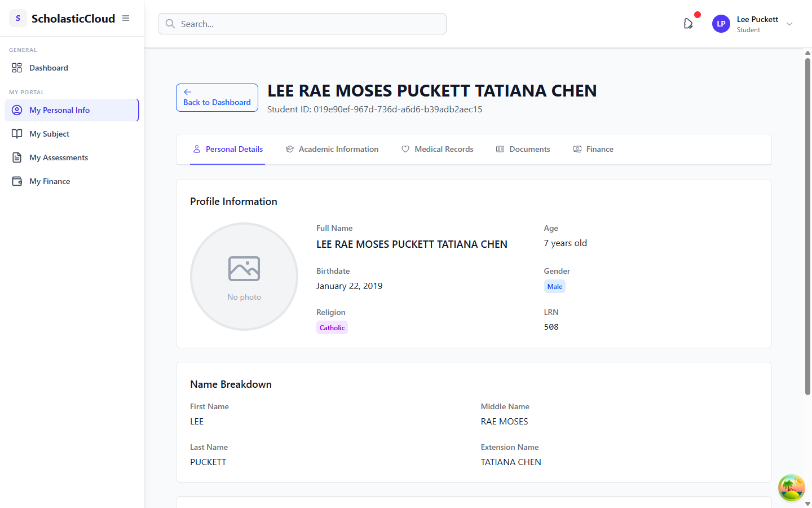The height and width of the screenshot is (508, 812).
Task: Click the My Finance wallet icon
Action: [17, 181]
